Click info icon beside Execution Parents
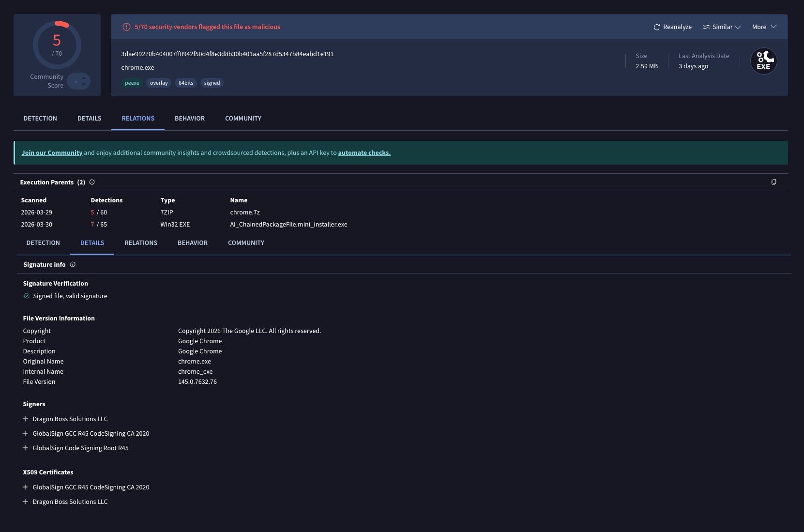 click(x=92, y=182)
